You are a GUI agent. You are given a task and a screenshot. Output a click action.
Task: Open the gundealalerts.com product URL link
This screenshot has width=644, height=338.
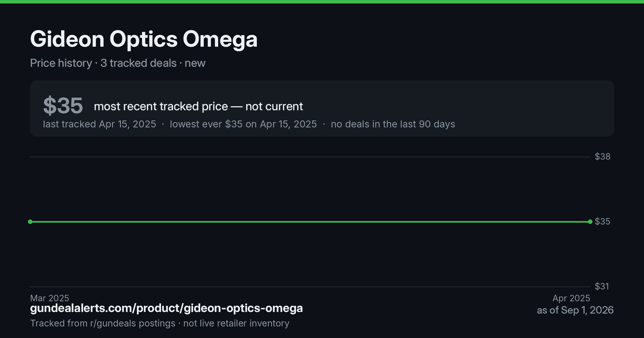coord(166,308)
